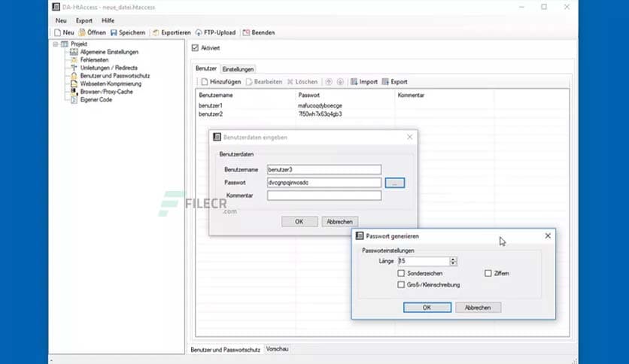Select the benutzer1 row

382,106
